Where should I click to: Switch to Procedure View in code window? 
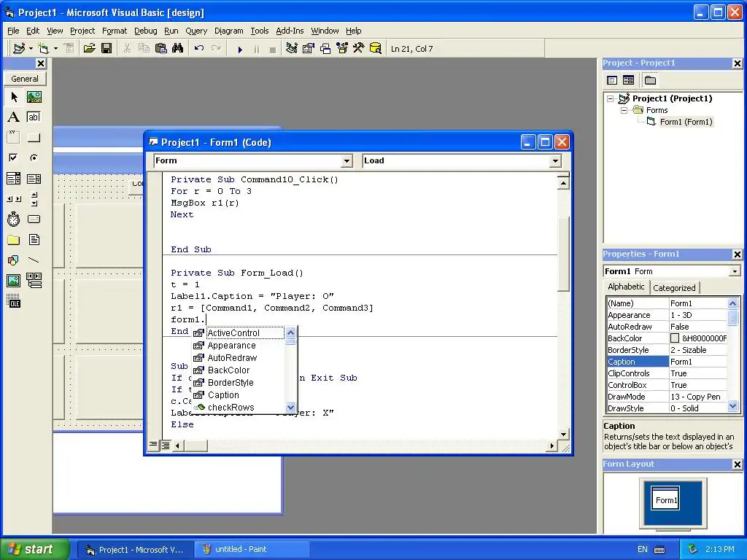153,445
